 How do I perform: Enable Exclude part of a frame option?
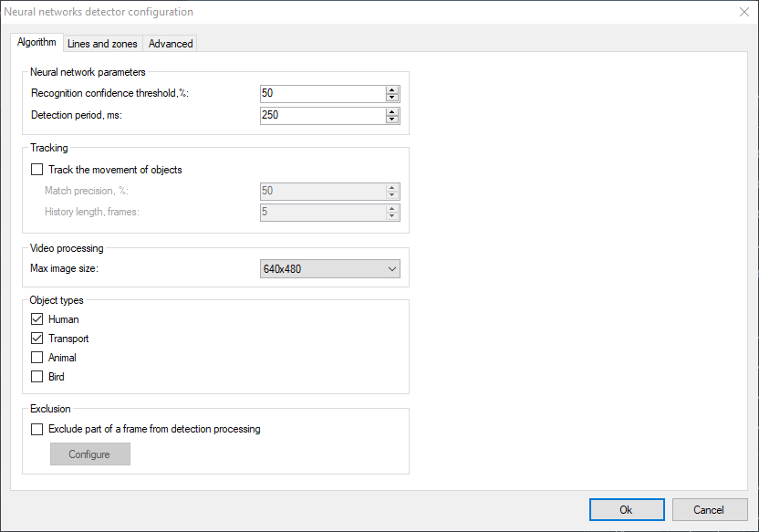point(37,429)
